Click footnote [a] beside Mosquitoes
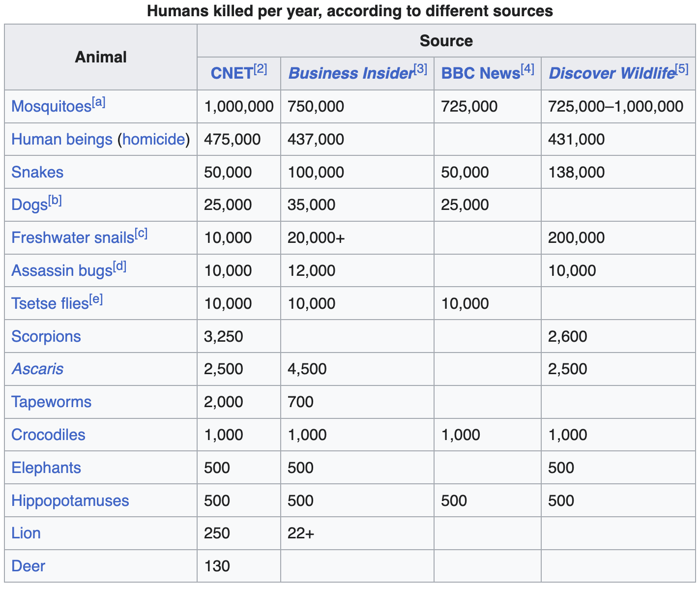This screenshot has width=700, height=590. (99, 102)
